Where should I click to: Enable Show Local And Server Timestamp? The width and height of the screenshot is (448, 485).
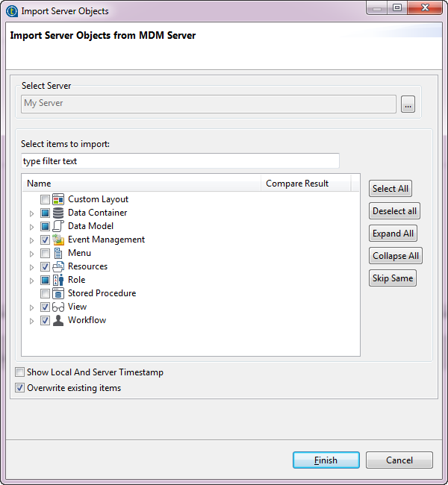20,372
